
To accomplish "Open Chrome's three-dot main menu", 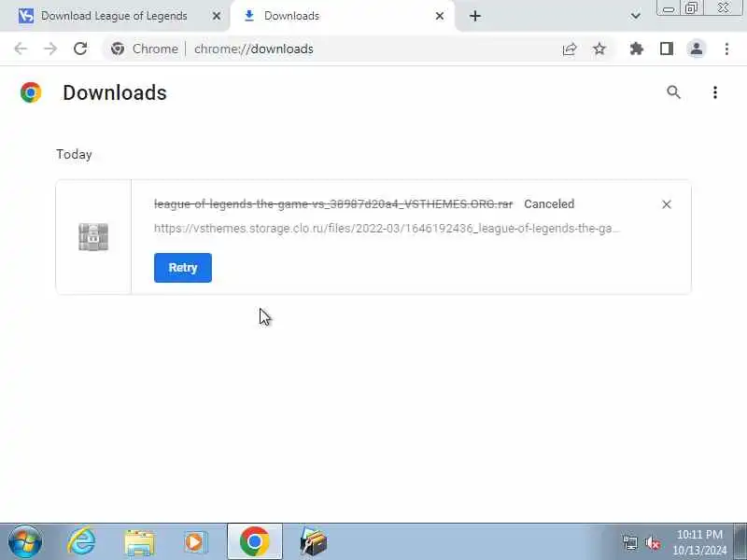I will 726,49.
